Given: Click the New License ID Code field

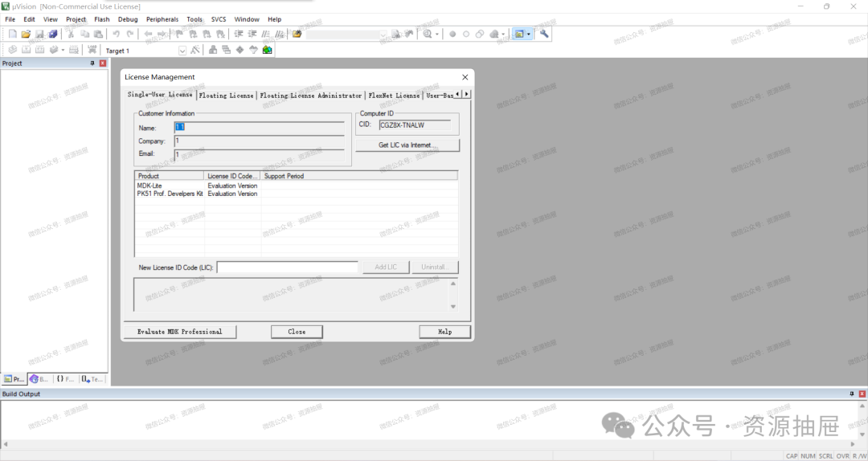Looking at the screenshot, I should [287, 267].
